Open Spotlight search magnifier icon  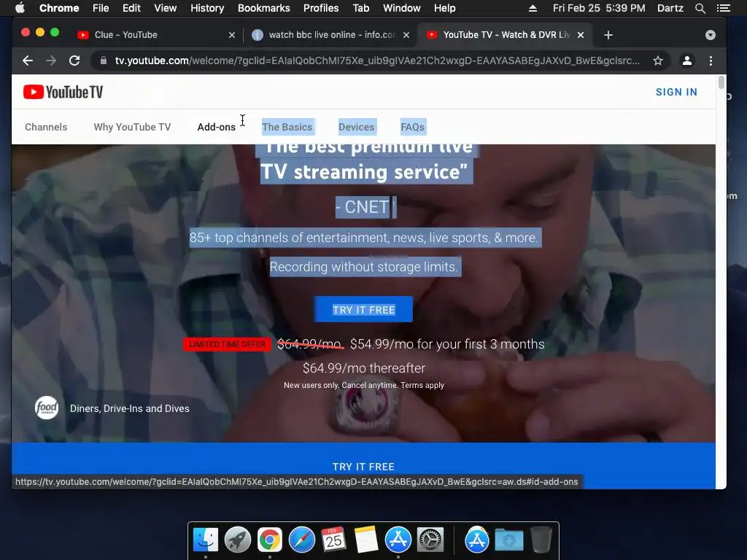[700, 8]
